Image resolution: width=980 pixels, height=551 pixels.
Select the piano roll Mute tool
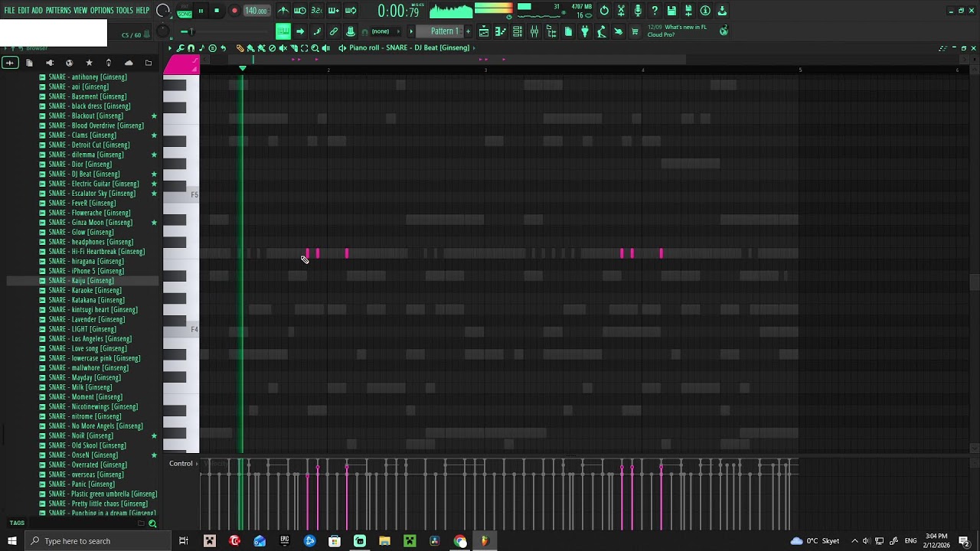283,48
